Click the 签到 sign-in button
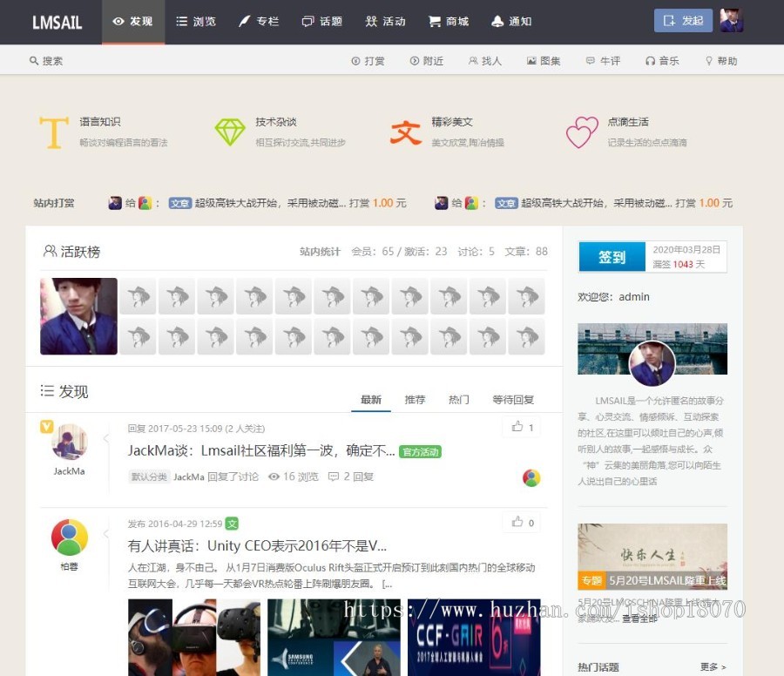 612,256
